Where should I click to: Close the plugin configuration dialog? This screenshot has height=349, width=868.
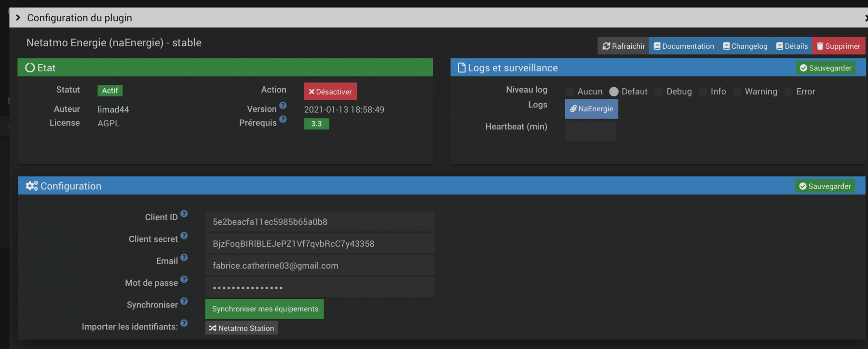pyautogui.click(x=866, y=18)
